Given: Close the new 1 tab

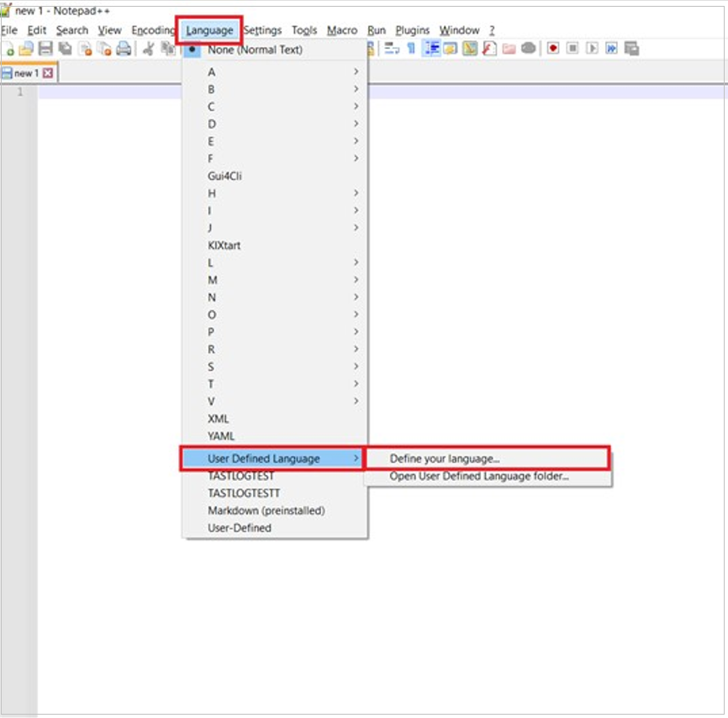Looking at the screenshot, I should [x=46, y=72].
